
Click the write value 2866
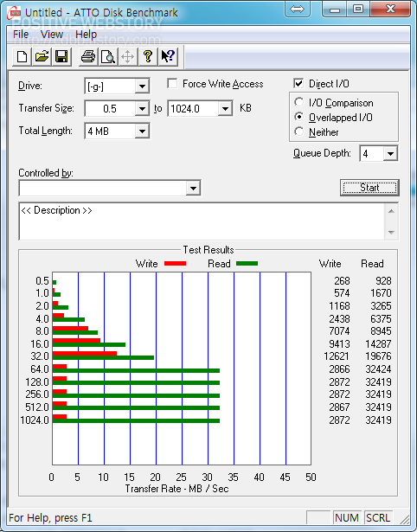339,369
